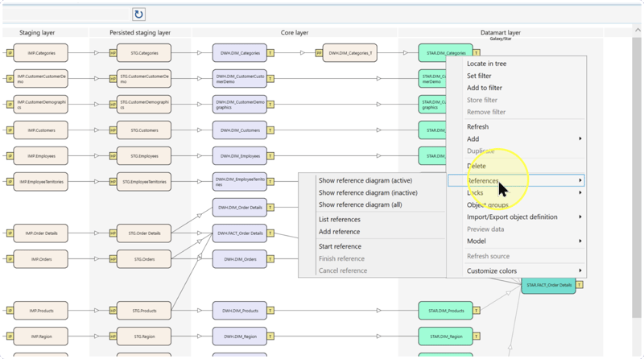This screenshot has width=644, height=359.
Task: Expand Import/Export object definition submenu arrow
Action: (x=580, y=217)
